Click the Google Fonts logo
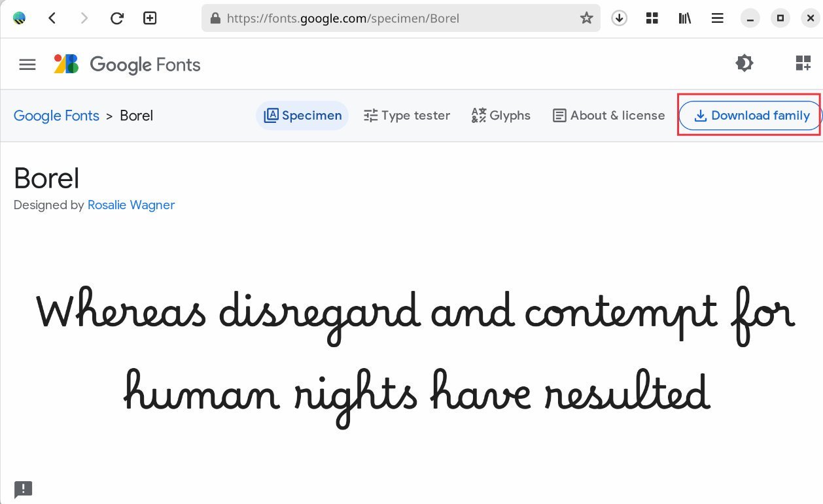This screenshot has width=823, height=504. pyautogui.click(x=126, y=64)
